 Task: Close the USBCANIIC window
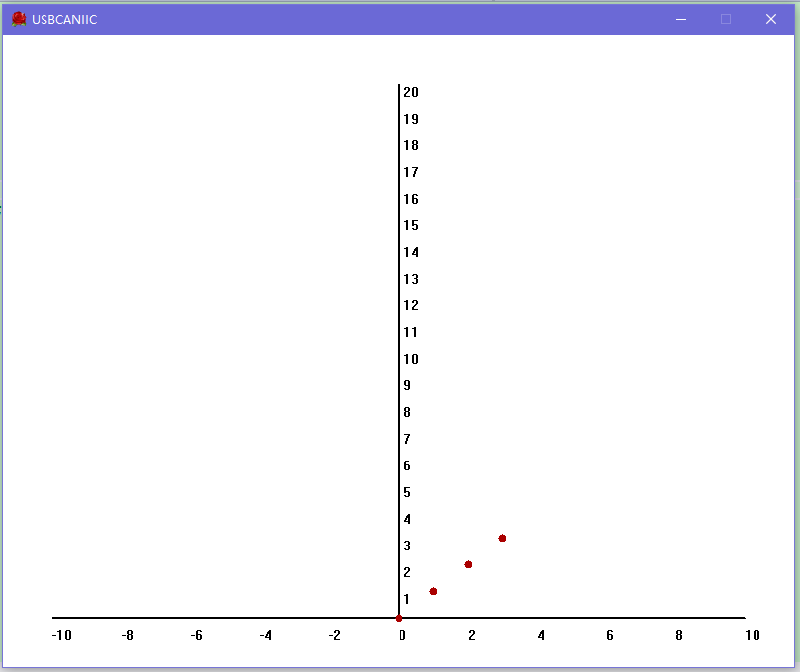point(771,20)
